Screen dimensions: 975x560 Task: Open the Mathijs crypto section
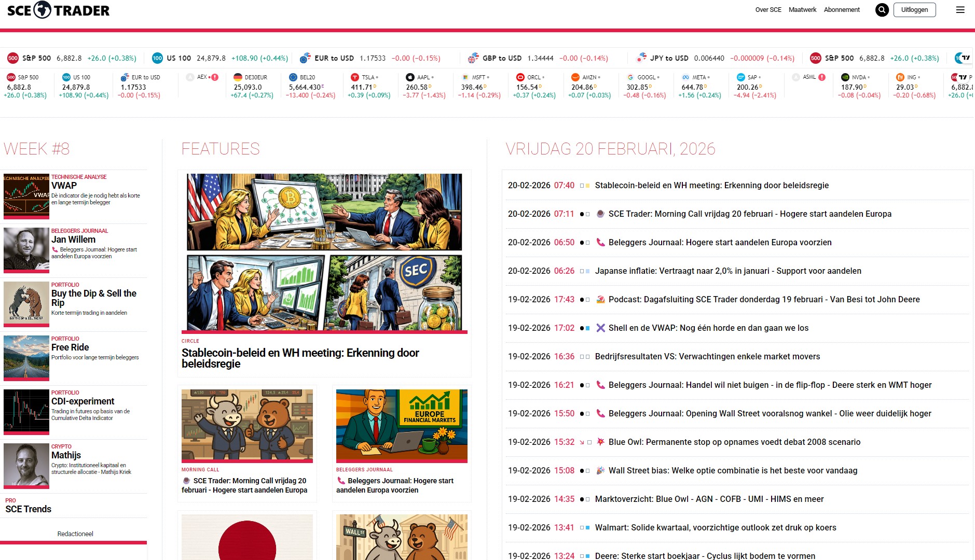pos(66,455)
